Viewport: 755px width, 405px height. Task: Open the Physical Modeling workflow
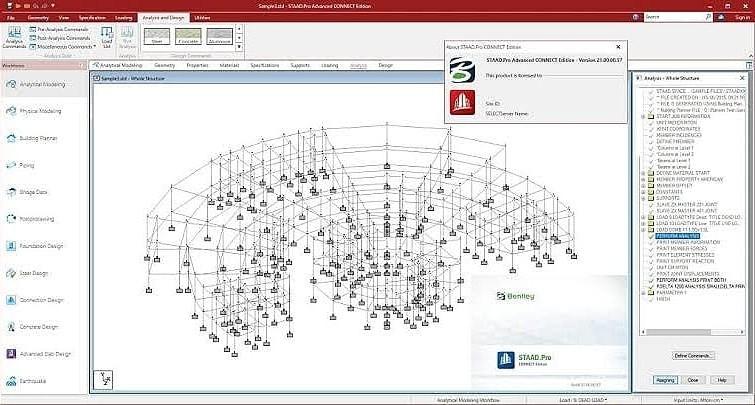click(x=35, y=111)
